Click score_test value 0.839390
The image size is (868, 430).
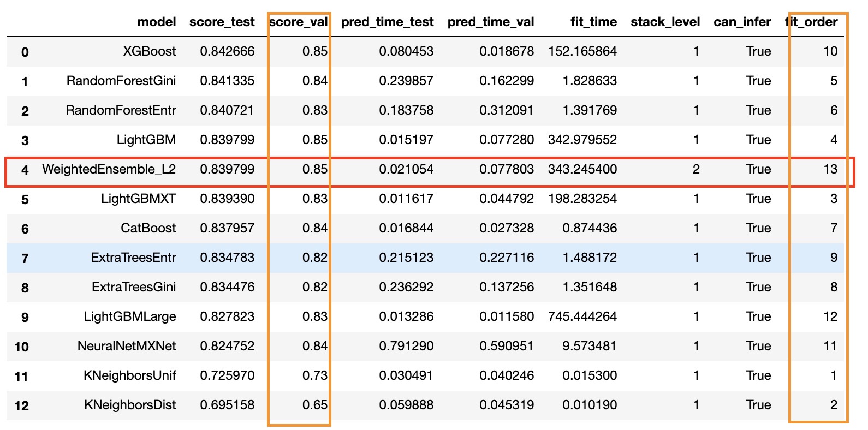click(227, 199)
